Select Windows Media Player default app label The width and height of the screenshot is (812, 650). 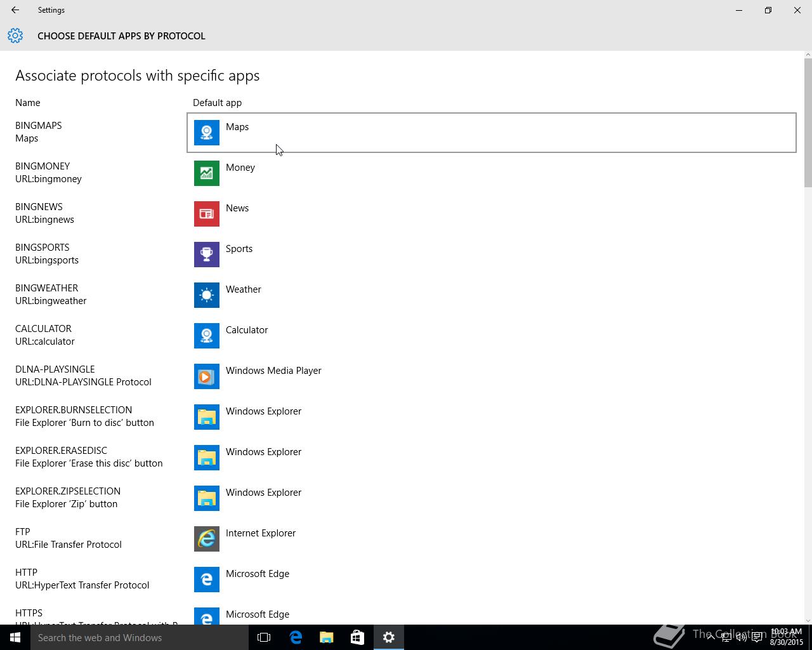coord(273,371)
